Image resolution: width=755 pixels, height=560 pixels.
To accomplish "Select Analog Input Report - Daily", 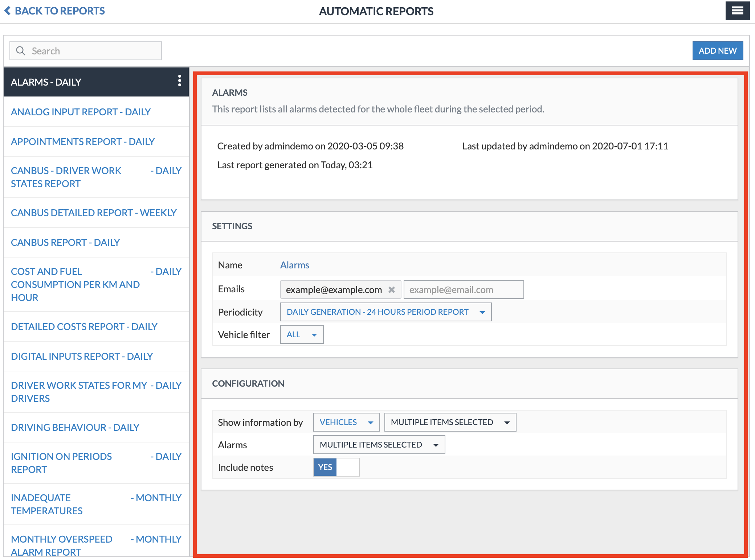I will pyautogui.click(x=96, y=112).
